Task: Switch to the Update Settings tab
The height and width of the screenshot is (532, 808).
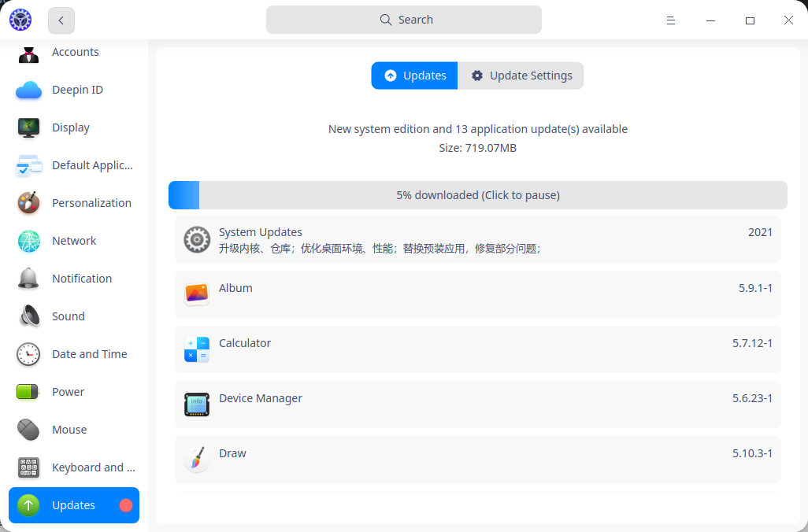Action: [x=521, y=76]
